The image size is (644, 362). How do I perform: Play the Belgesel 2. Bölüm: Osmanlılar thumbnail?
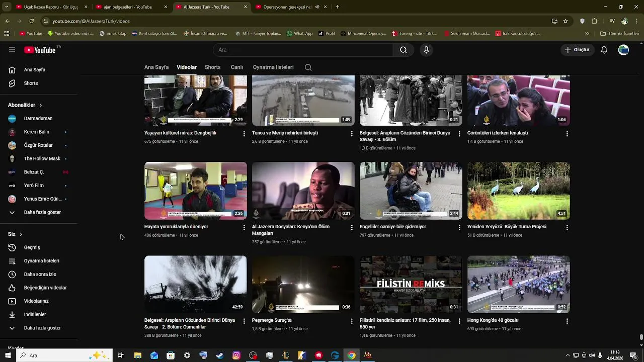[196, 285]
